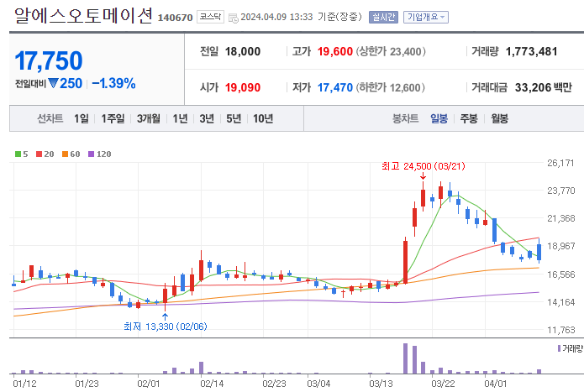This screenshot has height=392, width=584.
Task: Click the 18,967 price axis label
Action: coord(560,246)
